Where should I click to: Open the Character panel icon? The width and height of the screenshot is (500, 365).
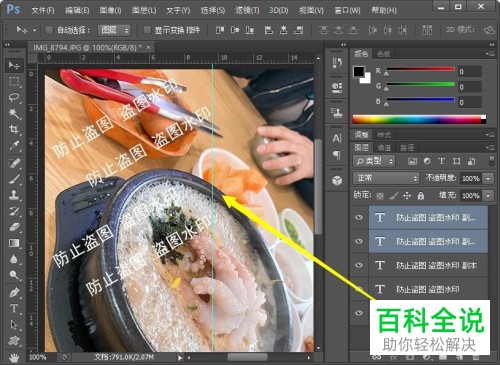(x=337, y=138)
